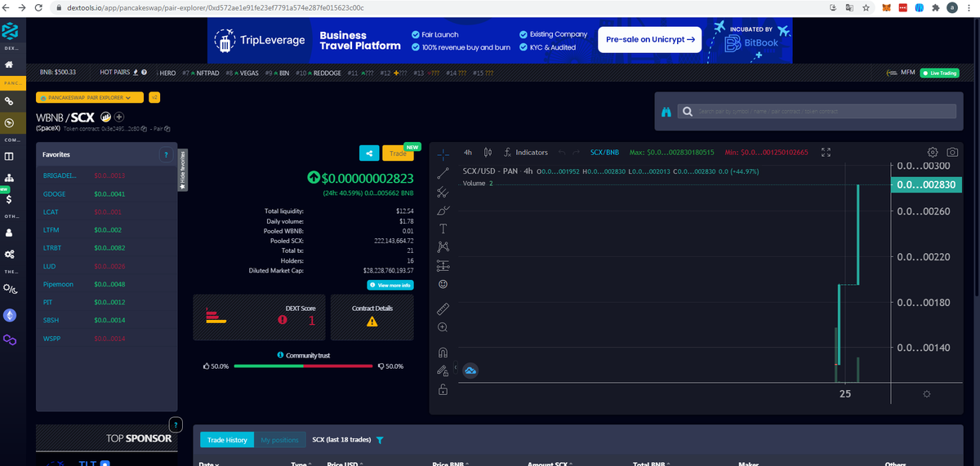The height and width of the screenshot is (466, 980).
Task: Click the Trade button
Action: [398, 153]
